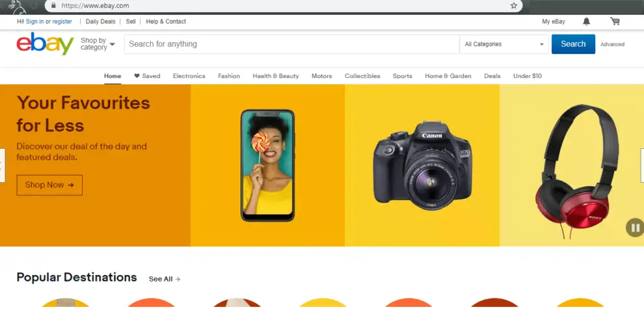Open the shopping cart

tap(615, 21)
